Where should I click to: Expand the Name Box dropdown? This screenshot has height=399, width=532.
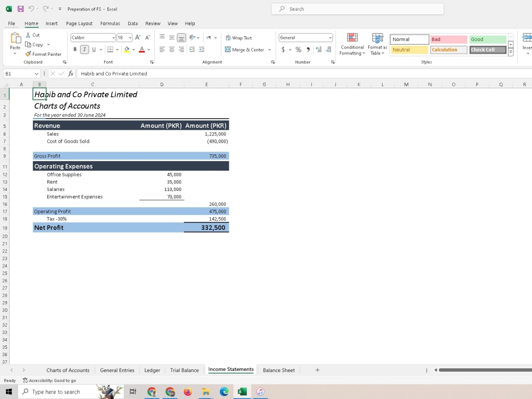click(x=36, y=73)
